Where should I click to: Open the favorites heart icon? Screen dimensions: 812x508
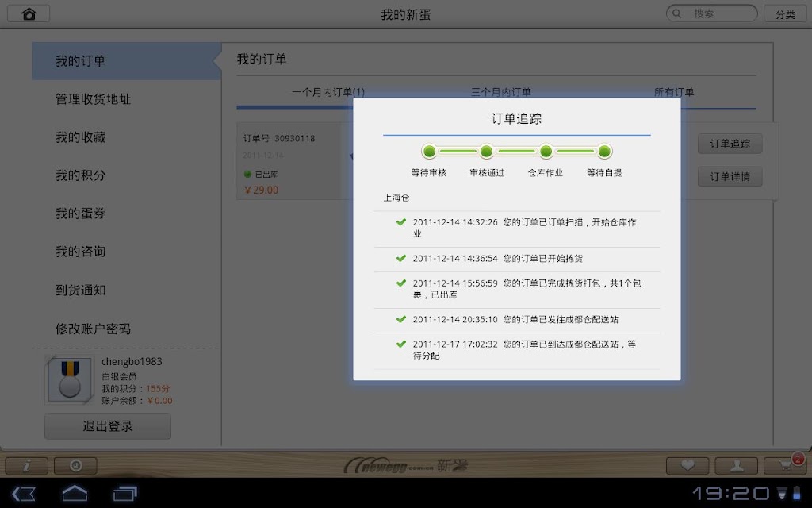688,465
